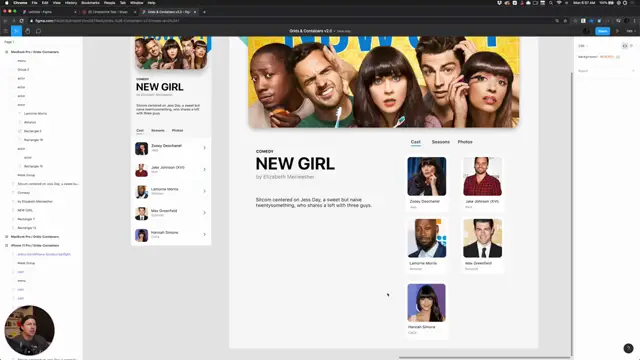Screen dimensions: 640x360
Task: Click help question mark button
Action: coord(628,348)
